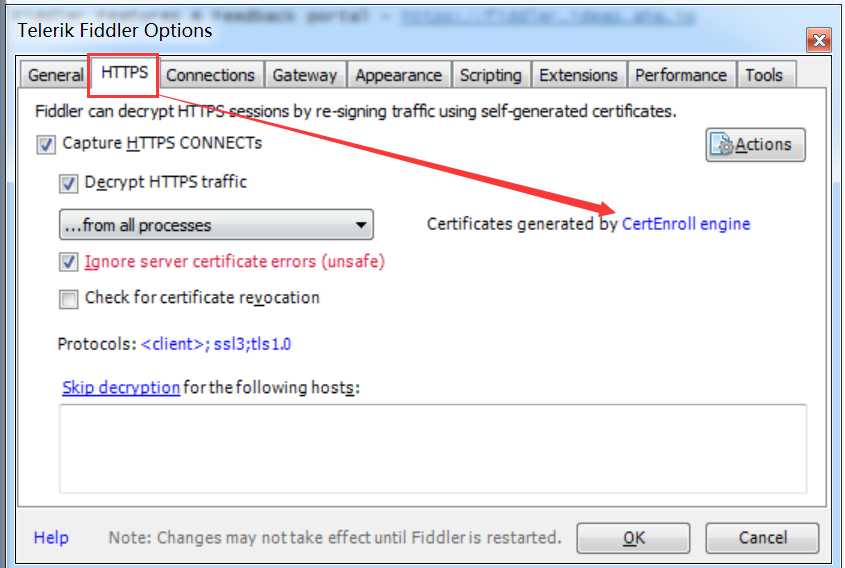Open the Help link
Viewport: 845px width, 568px height.
tap(51, 537)
